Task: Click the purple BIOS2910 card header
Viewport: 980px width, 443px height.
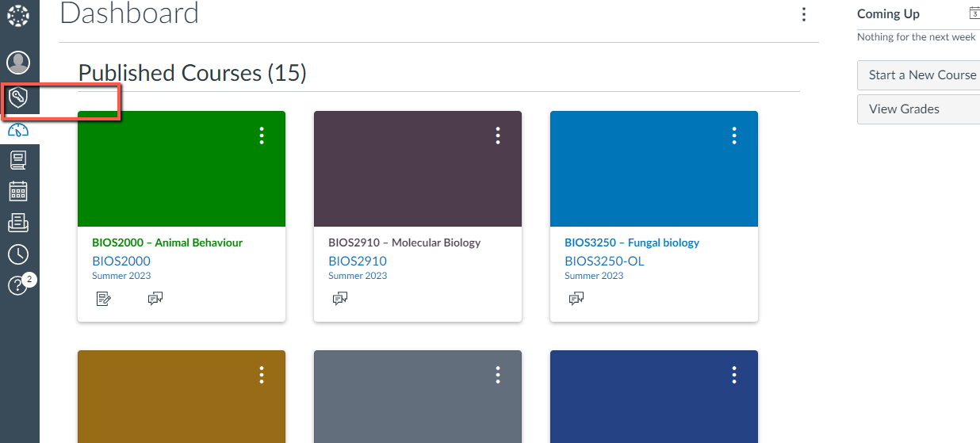Action: (418, 169)
